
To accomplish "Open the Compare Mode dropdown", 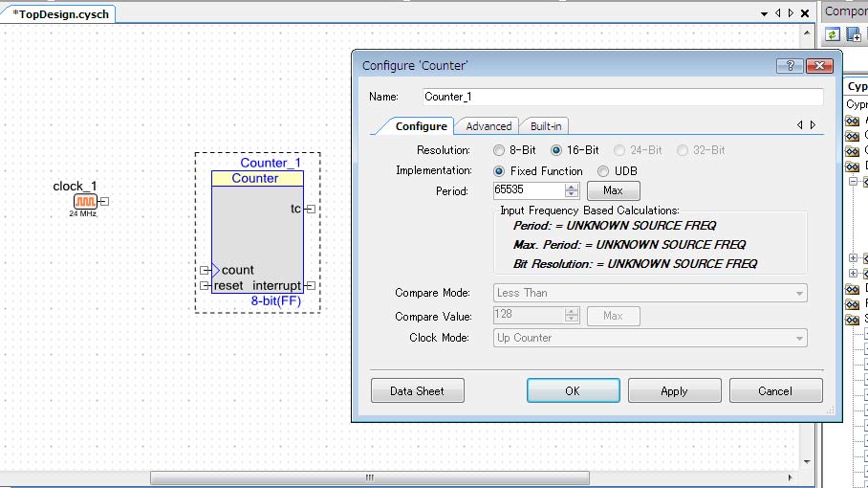I will 799,293.
